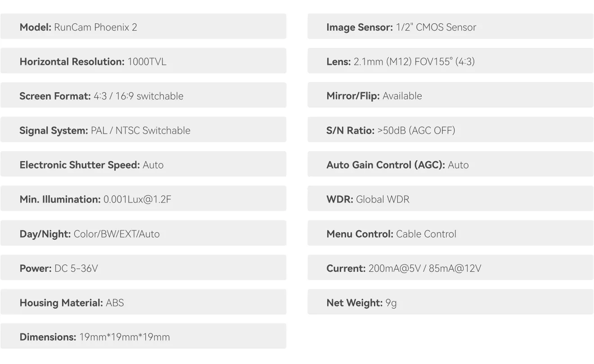Click the Image Sensor CMOS row
Viewport: 594px width, 364px height.
pos(450,27)
